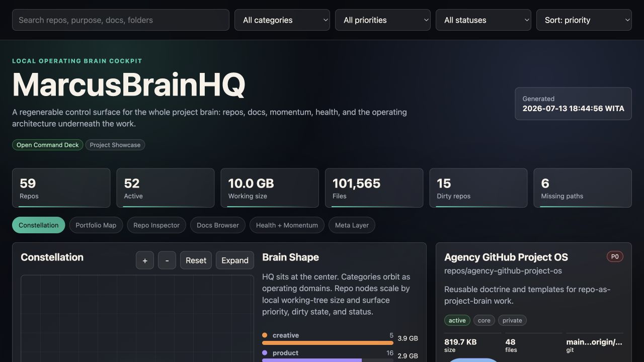Reset the constellation view
The image size is (644, 362).
pos(196,260)
